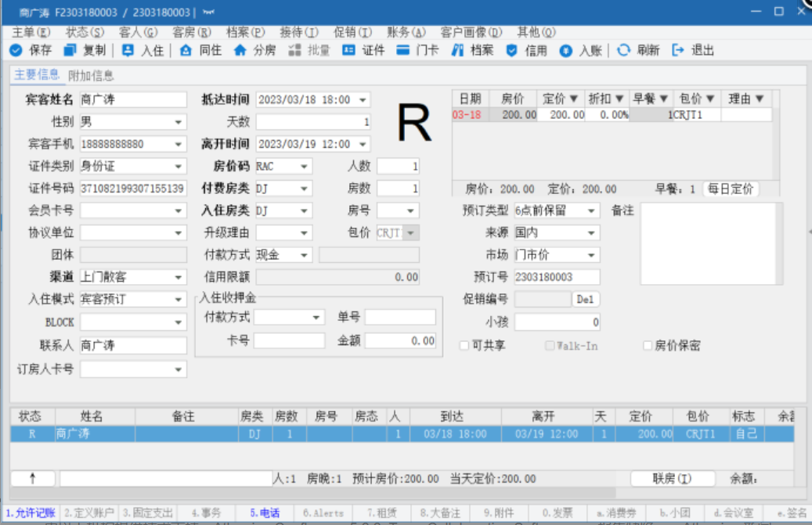Click the Post charge (入账) icon
812x525 pixels.
tap(566, 50)
